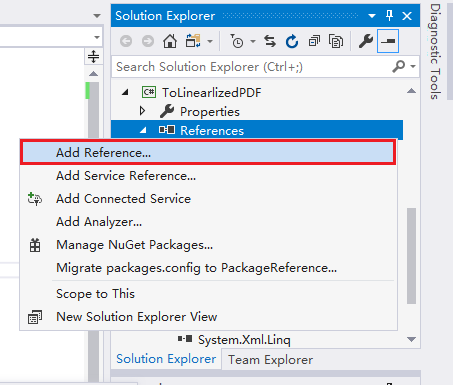Click the New Solution Explorer View icon
The width and height of the screenshot is (453, 385).
35,317
